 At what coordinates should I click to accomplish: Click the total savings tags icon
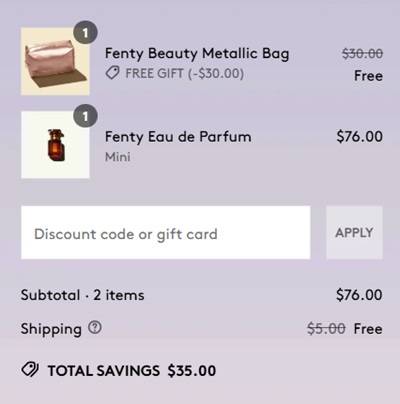click(30, 370)
